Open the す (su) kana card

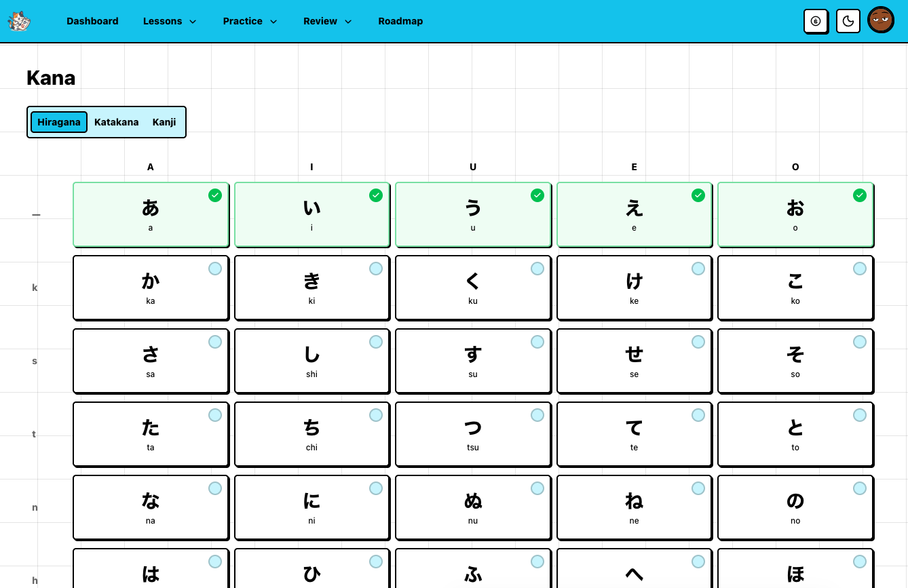(x=473, y=361)
